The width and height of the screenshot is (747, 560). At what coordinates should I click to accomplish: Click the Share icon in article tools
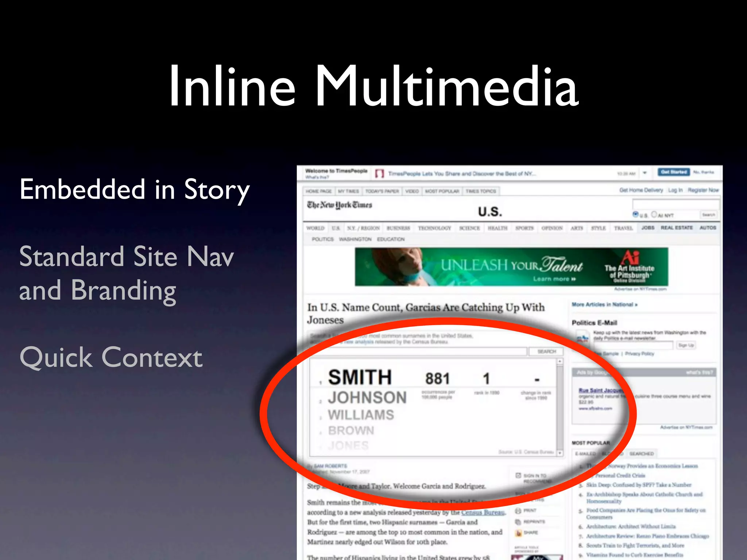coord(518,533)
